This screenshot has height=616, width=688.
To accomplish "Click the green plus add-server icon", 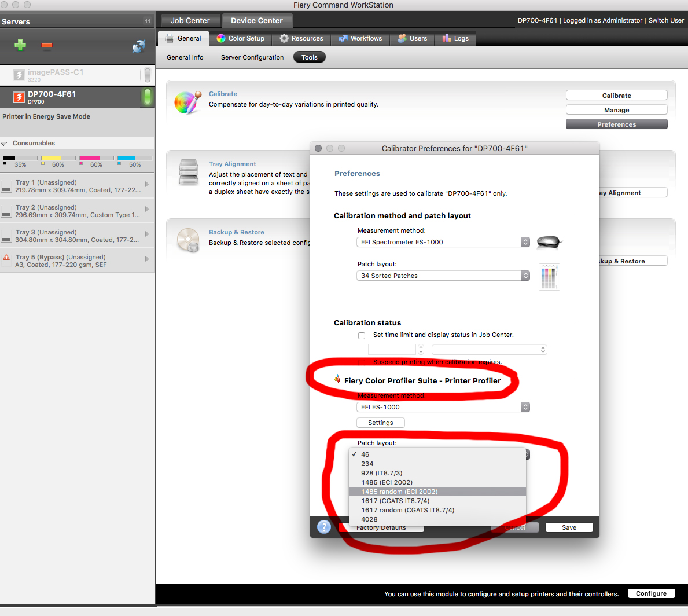I will [20, 45].
